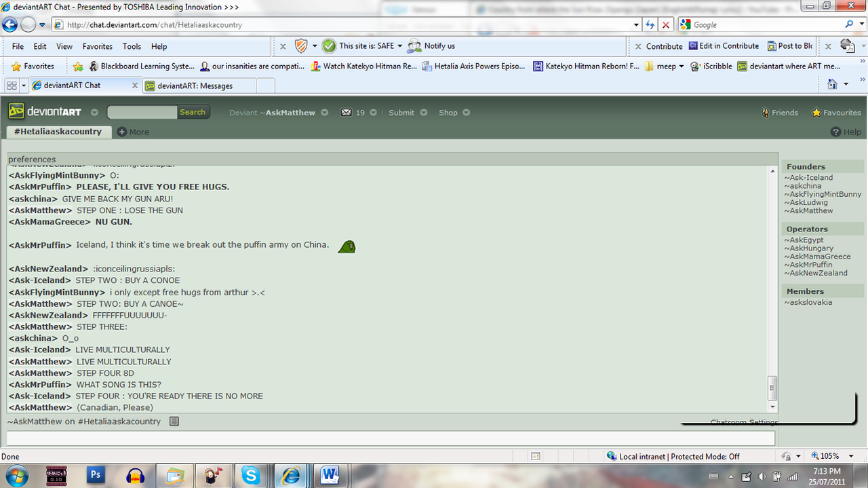Click the chat log scrollbar thumb
Image resolution: width=868 pixels, height=488 pixels.
[x=772, y=388]
